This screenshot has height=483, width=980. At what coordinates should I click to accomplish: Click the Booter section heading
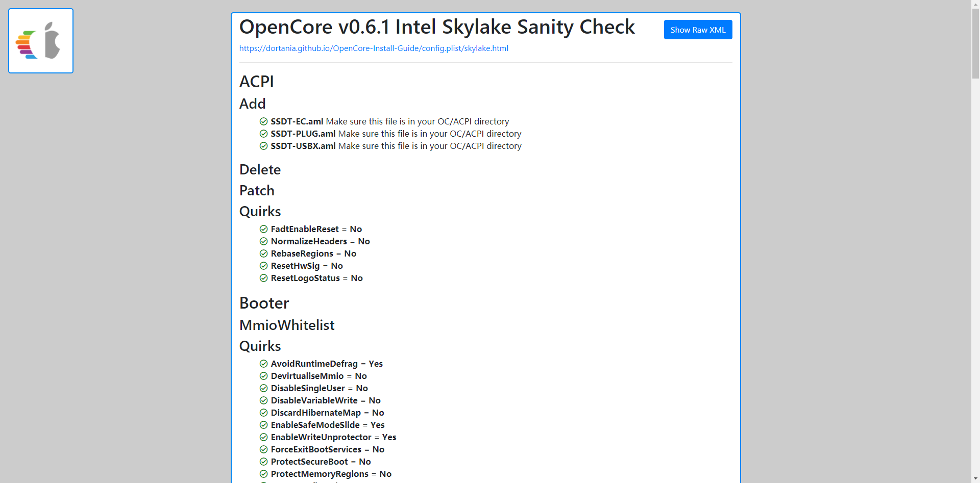pyautogui.click(x=264, y=303)
